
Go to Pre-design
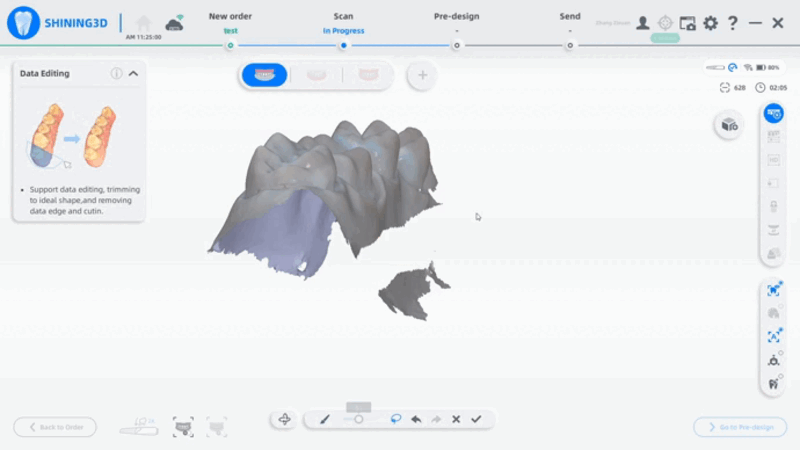pos(740,427)
